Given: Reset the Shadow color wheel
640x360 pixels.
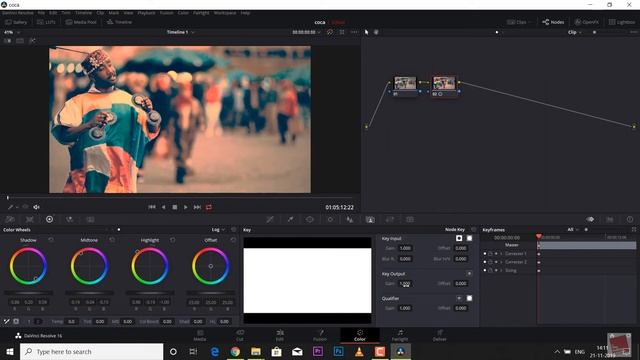Looking at the screenshot, I should click(x=51, y=240).
